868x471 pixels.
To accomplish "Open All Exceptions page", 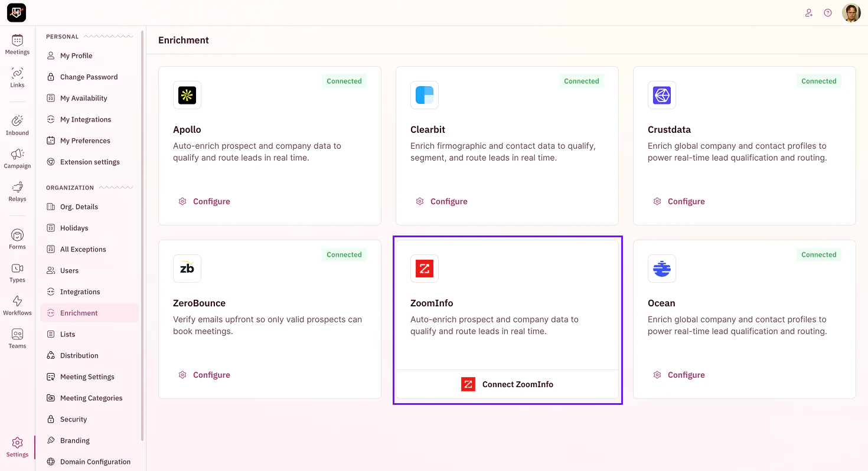I will click(89, 249).
